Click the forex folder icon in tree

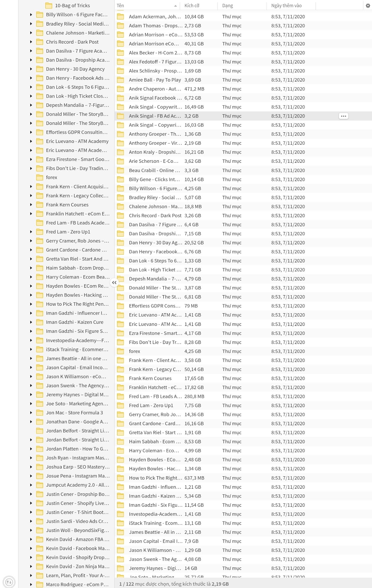[x=40, y=177]
